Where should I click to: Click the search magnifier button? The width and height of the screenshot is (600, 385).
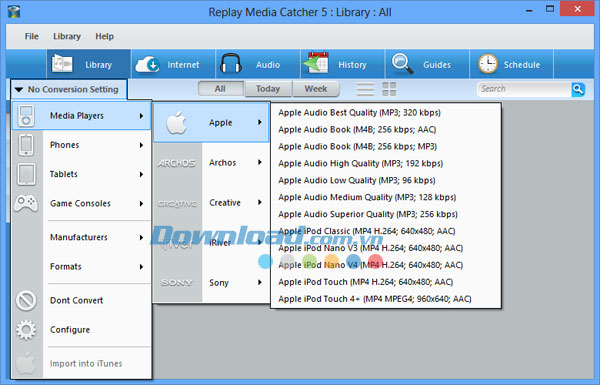pos(578,90)
